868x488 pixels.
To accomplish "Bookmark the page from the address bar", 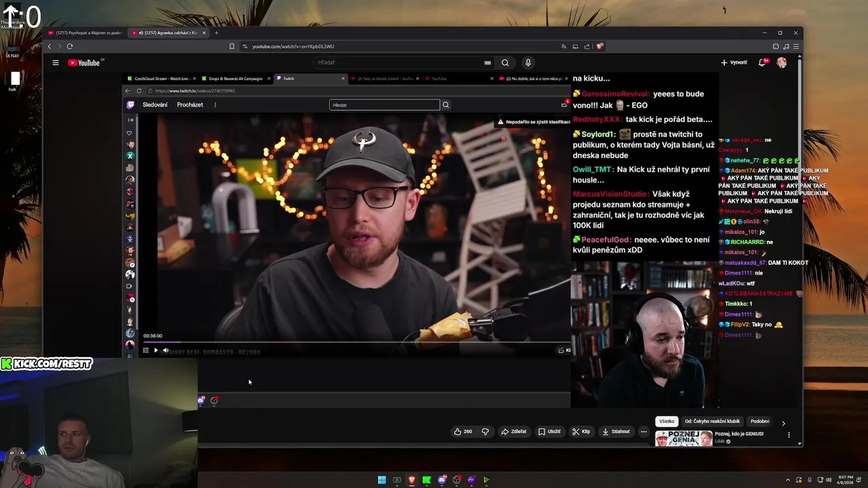I will (x=232, y=46).
